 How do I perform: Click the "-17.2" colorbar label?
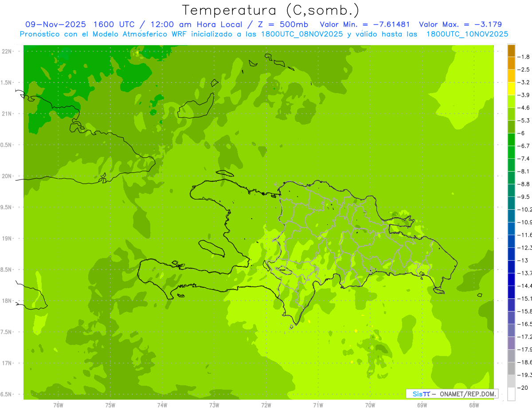(525, 337)
